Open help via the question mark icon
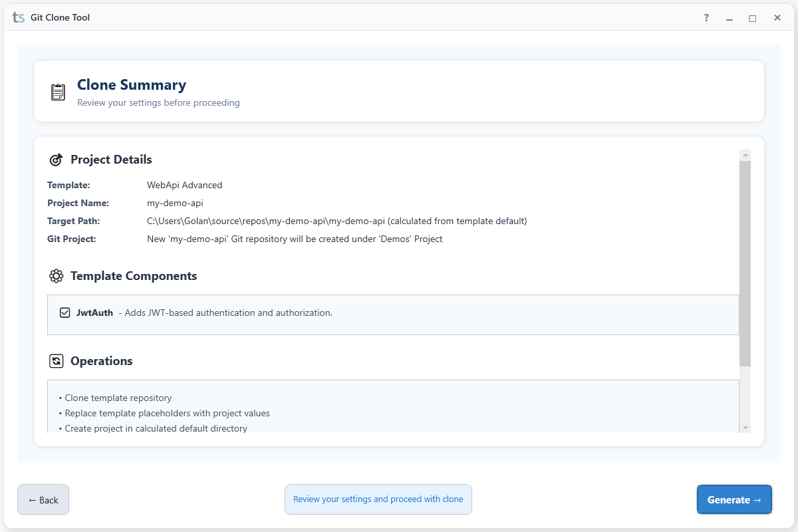The height and width of the screenshot is (532, 798). click(706, 18)
